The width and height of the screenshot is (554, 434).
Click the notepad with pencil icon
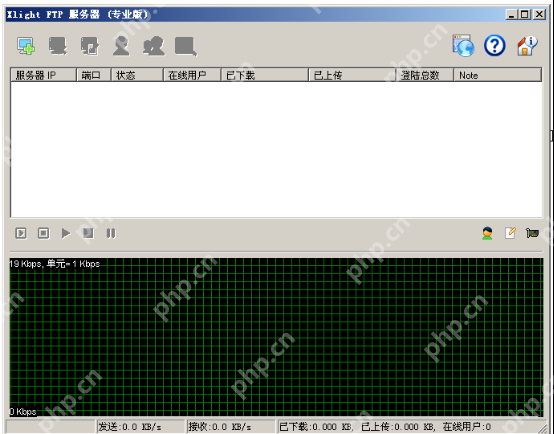click(x=510, y=233)
